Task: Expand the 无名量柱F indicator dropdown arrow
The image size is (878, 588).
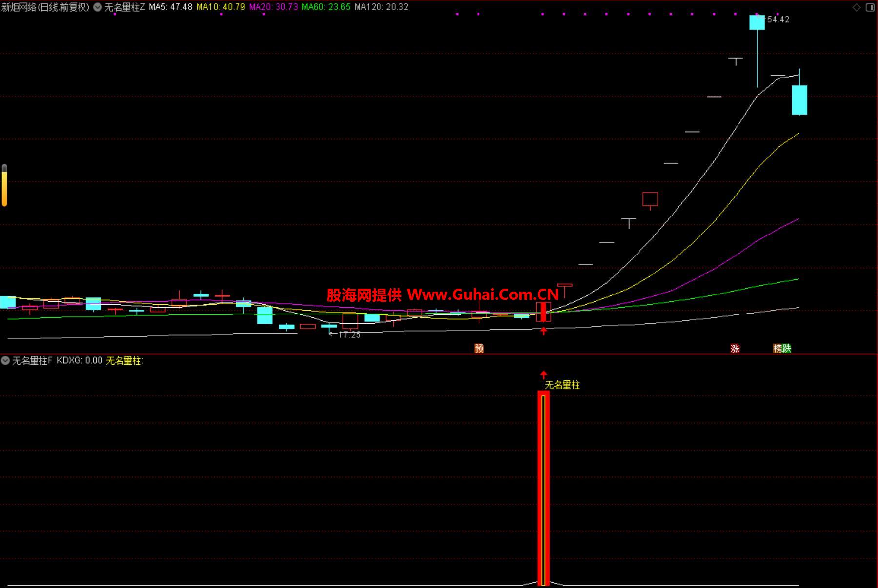Action: 5,361
